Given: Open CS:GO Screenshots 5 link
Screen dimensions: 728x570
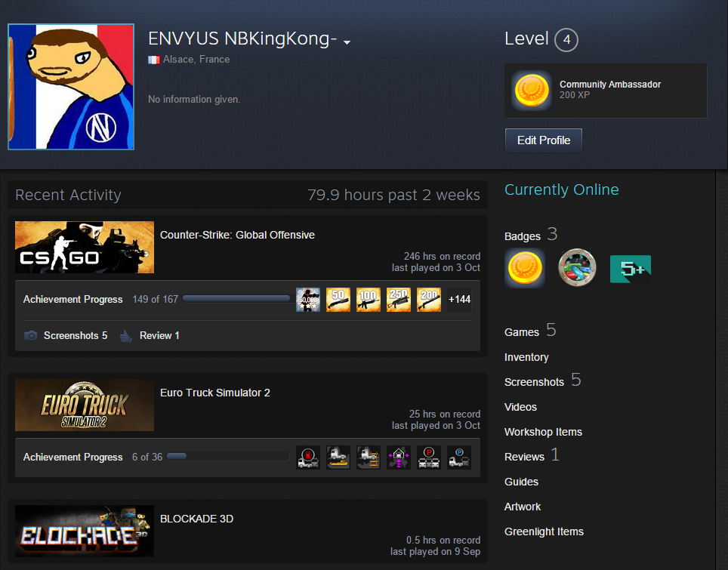Looking at the screenshot, I should (x=76, y=336).
